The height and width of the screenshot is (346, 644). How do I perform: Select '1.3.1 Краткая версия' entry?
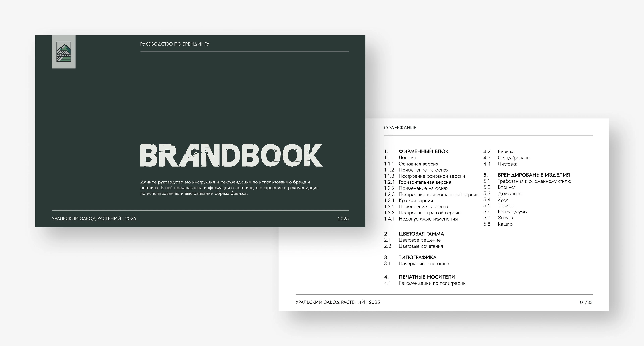(x=409, y=201)
